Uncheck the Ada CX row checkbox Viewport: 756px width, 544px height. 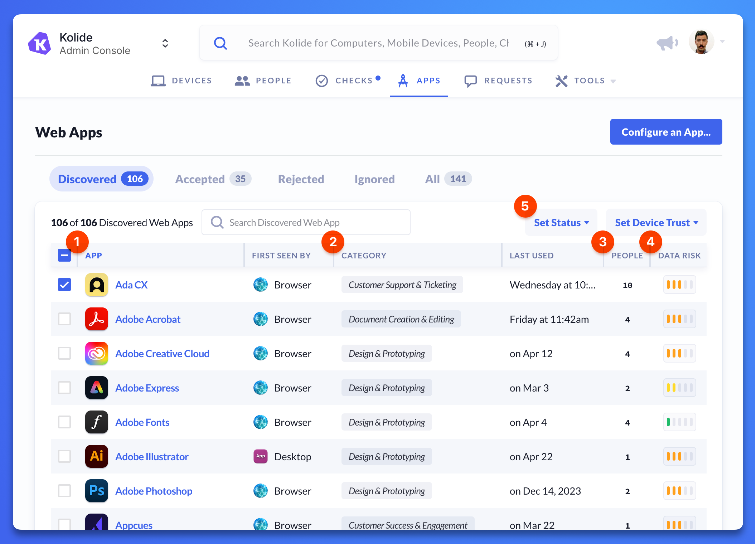[64, 285]
